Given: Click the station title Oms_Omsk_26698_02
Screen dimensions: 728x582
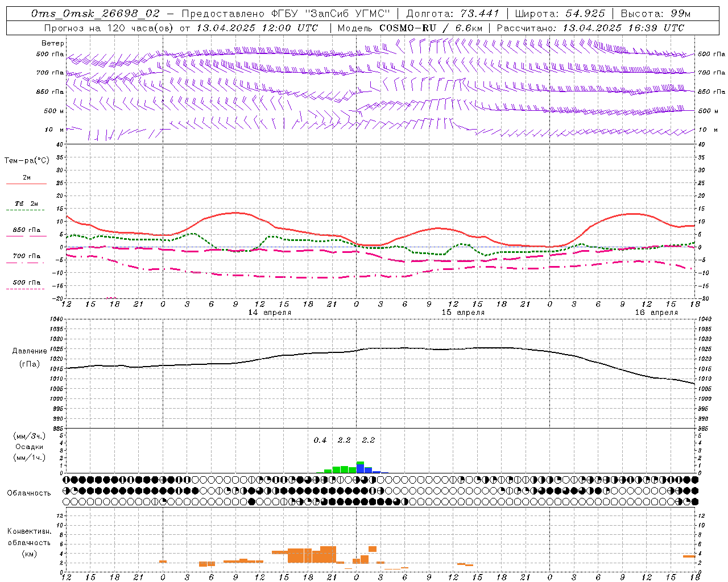Looking at the screenshot, I should click(96, 14).
